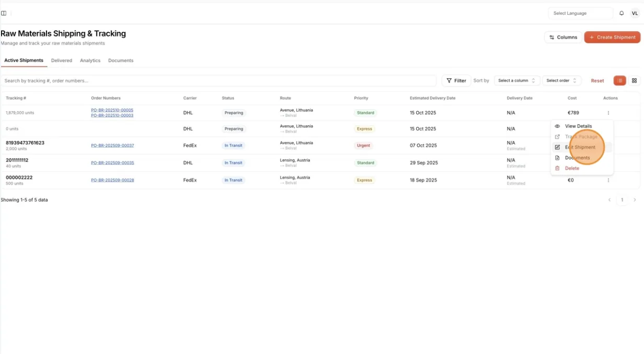Click the Create Shipment button
The image size is (644, 354).
coord(612,37)
